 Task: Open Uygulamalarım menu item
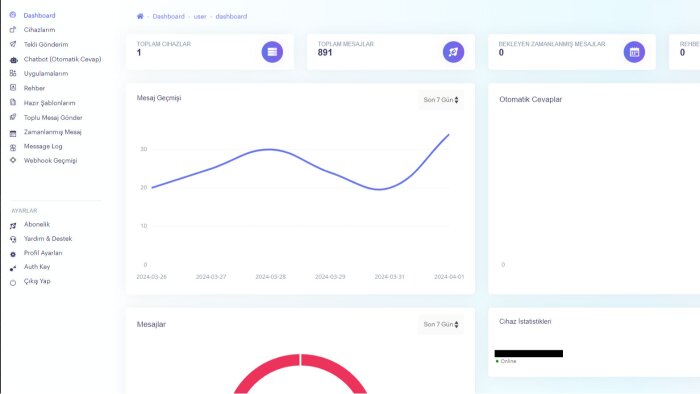point(46,73)
